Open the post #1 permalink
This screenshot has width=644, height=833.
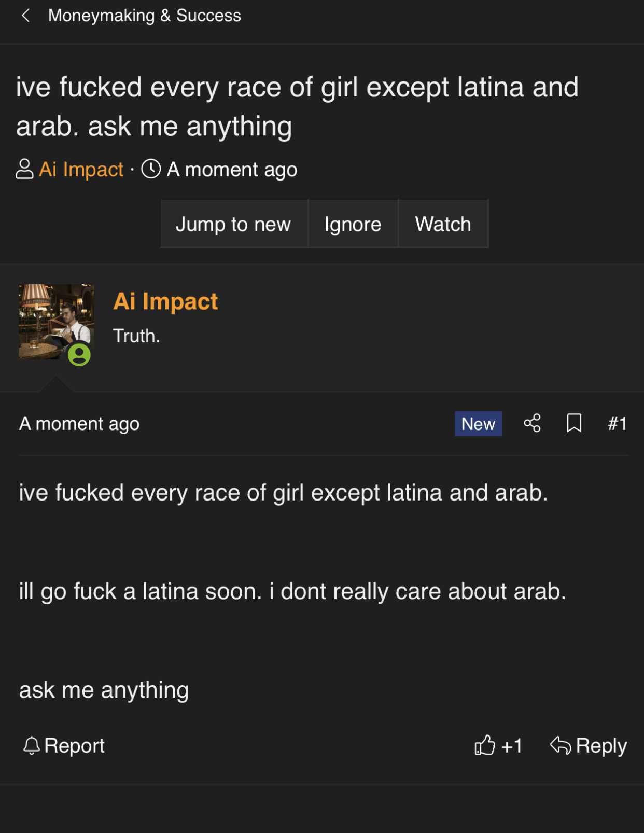click(617, 424)
